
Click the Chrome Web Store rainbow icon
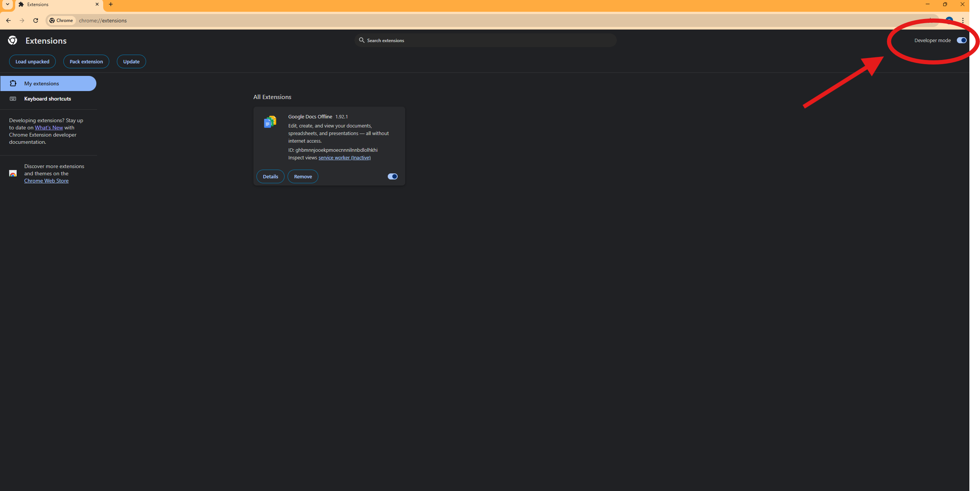coord(13,173)
